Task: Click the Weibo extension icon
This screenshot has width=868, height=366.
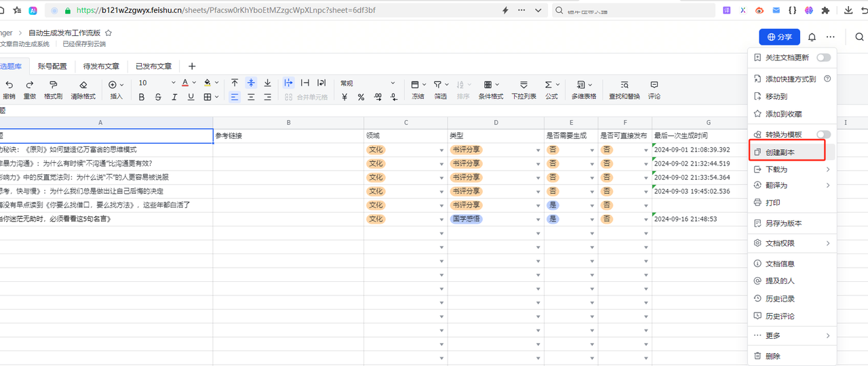Action: tap(759, 10)
